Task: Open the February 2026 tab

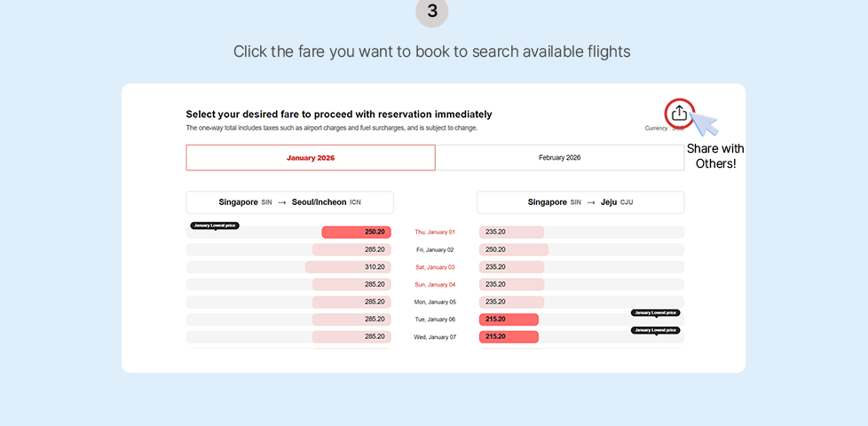Action: [x=559, y=158]
